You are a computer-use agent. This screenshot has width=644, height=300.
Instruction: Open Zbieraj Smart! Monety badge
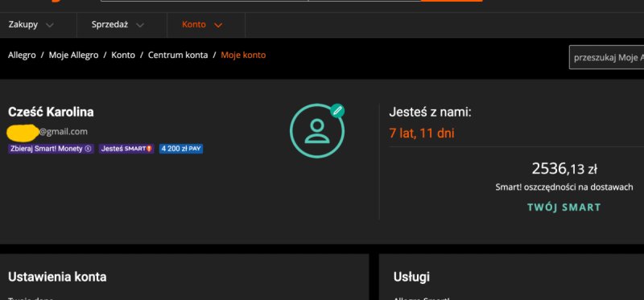pyautogui.click(x=51, y=149)
